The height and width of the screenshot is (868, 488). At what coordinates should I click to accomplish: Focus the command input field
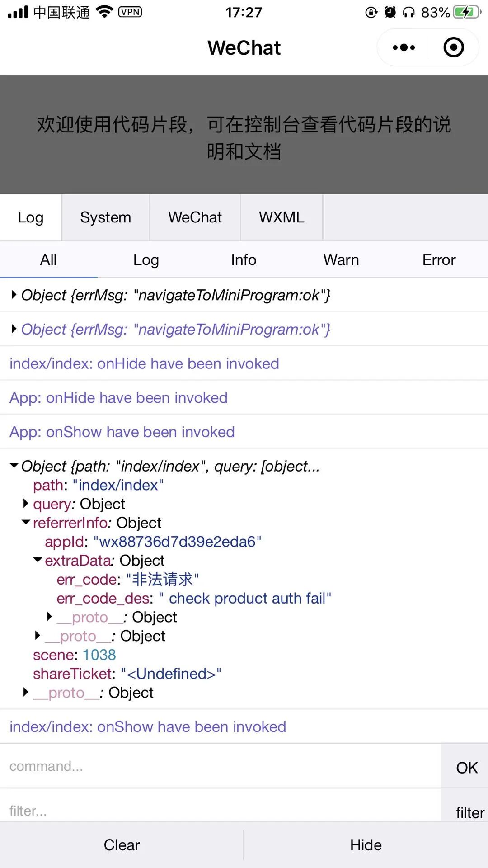(221, 766)
